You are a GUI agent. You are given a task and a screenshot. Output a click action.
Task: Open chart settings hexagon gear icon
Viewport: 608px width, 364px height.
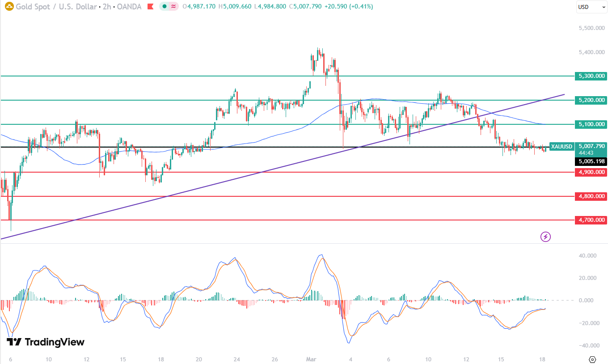[592, 359]
